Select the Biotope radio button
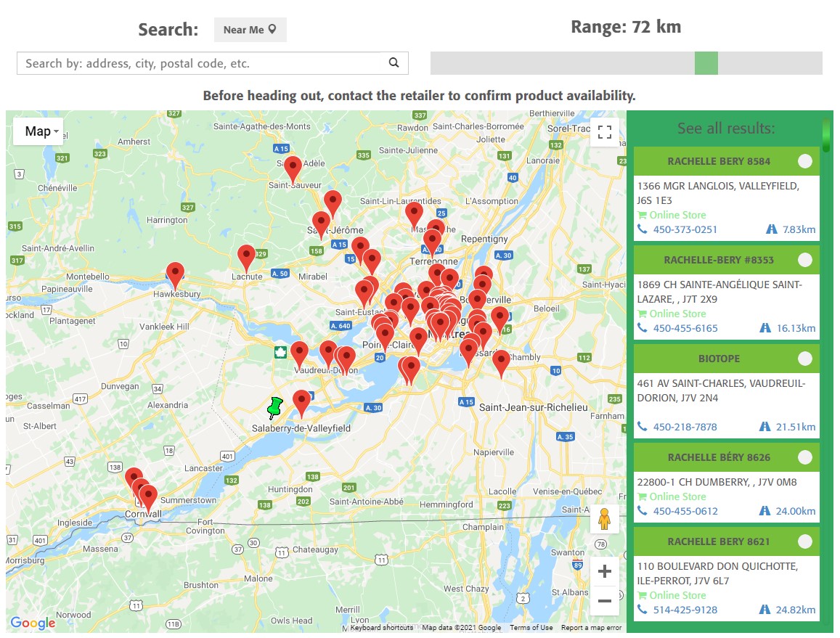Viewport: 840px width, 638px height. (804, 359)
